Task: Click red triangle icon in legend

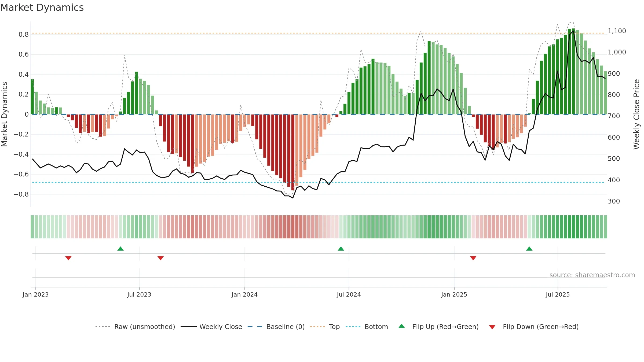Action: pyautogui.click(x=492, y=327)
